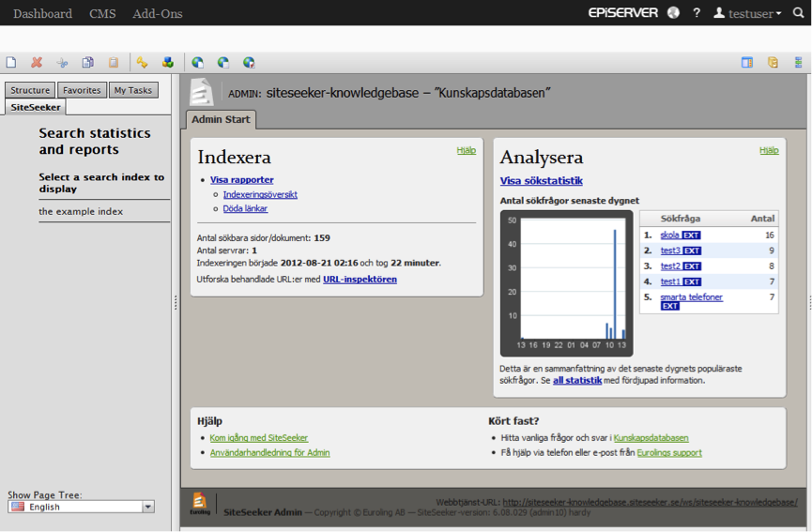Click the Antal column header
The width and height of the screenshot is (812, 532).
click(762, 219)
